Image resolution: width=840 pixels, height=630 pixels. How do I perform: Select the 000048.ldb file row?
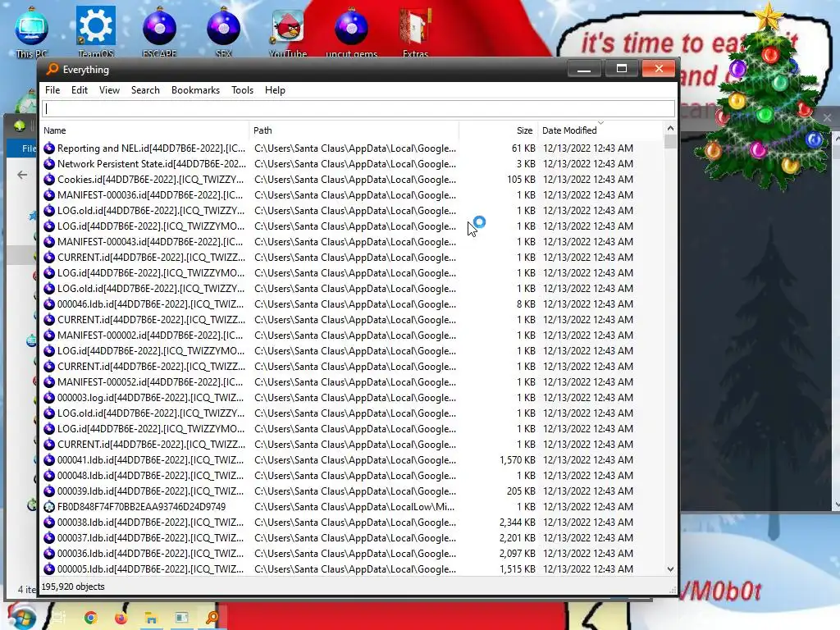point(352,475)
